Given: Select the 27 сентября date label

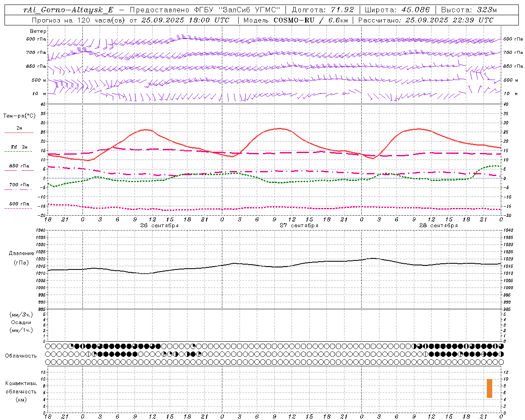Looking at the screenshot, I should tap(299, 225).
